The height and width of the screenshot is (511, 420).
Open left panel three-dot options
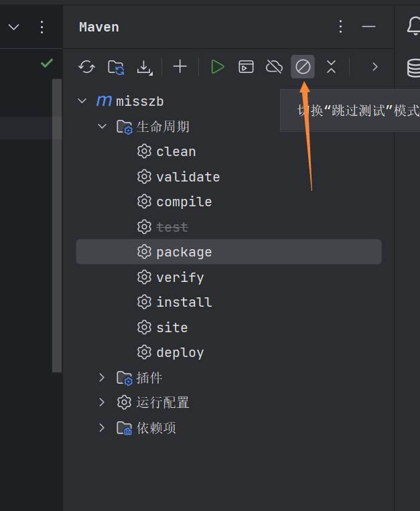(x=42, y=27)
